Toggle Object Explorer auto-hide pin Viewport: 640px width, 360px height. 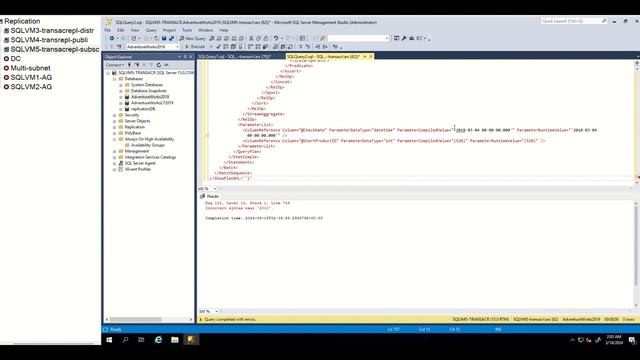pos(185,57)
